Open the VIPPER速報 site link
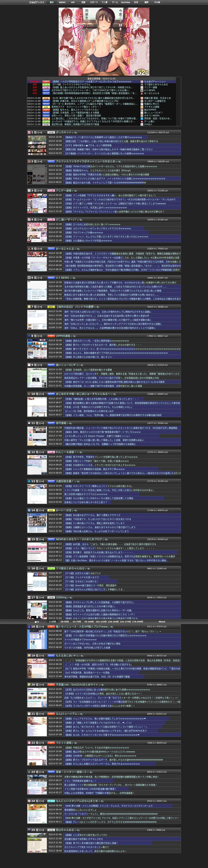Viewport: 208px width, 868px height. (x=63, y=336)
